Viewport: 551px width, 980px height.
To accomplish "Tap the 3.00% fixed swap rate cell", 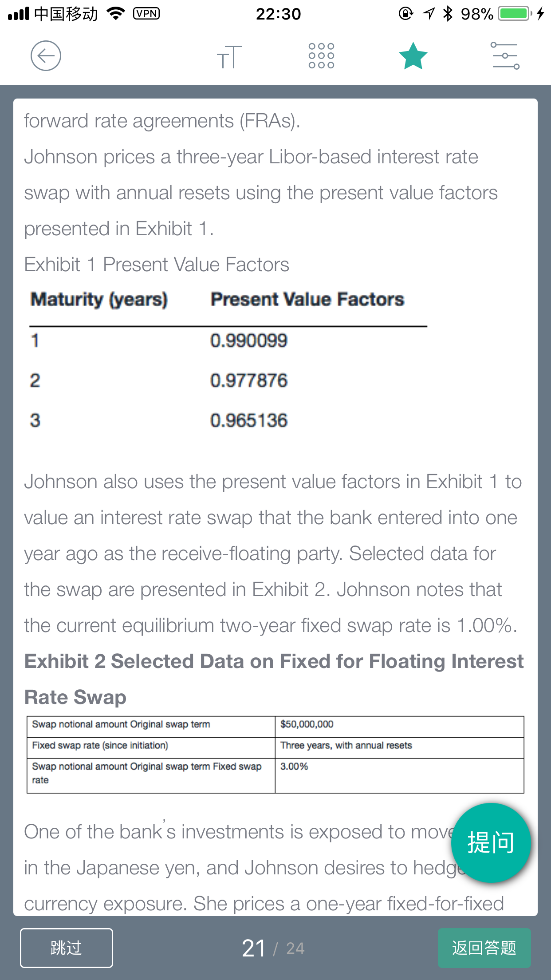I will [x=399, y=775].
